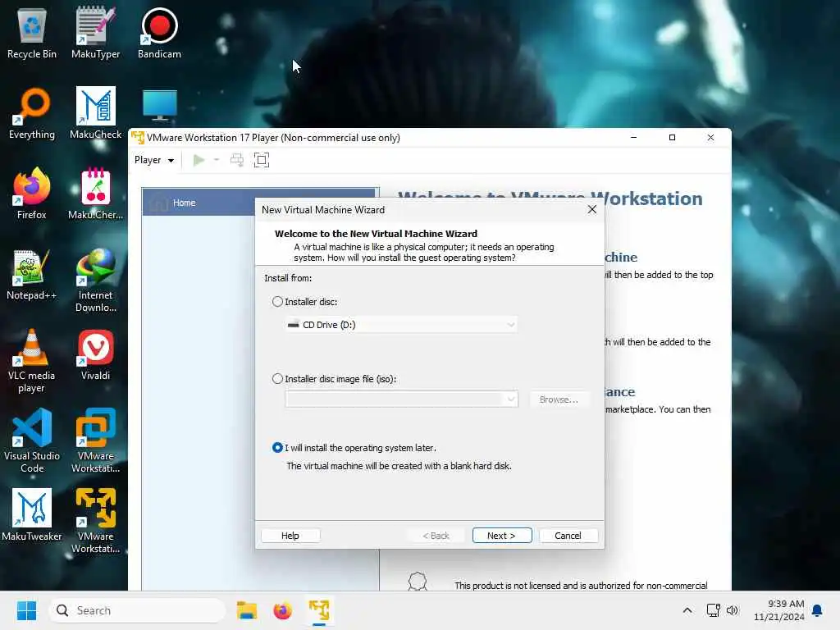Open the clock and date display
Screen dimensions: 840x630
point(779,610)
